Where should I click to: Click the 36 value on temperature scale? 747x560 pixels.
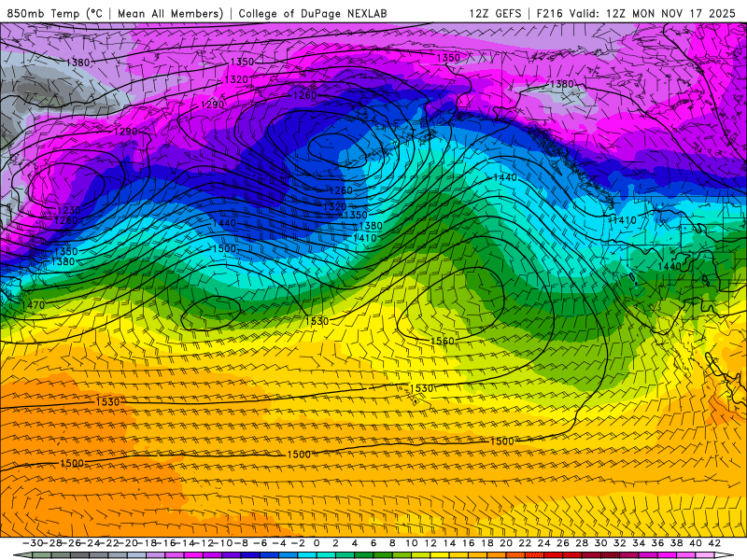[x=657, y=543]
